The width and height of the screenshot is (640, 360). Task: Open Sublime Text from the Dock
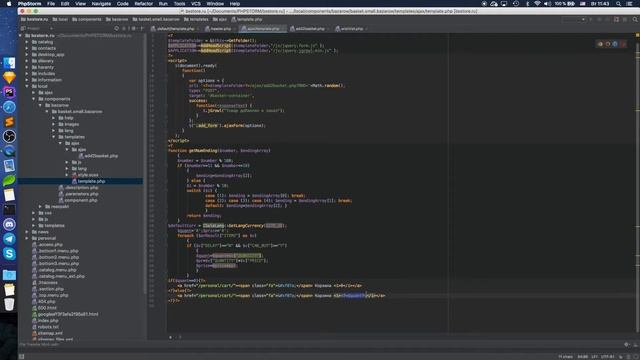pyautogui.click(x=9, y=122)
